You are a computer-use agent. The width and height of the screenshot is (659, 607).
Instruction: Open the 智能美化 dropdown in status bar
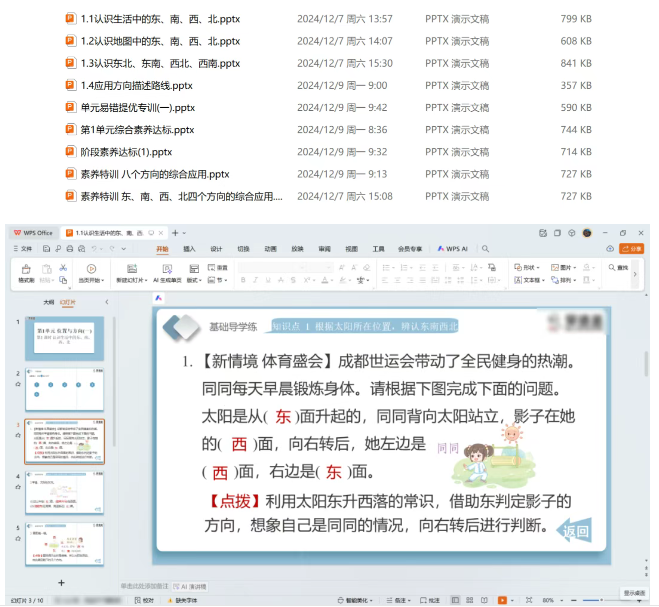tap(355, 600)
